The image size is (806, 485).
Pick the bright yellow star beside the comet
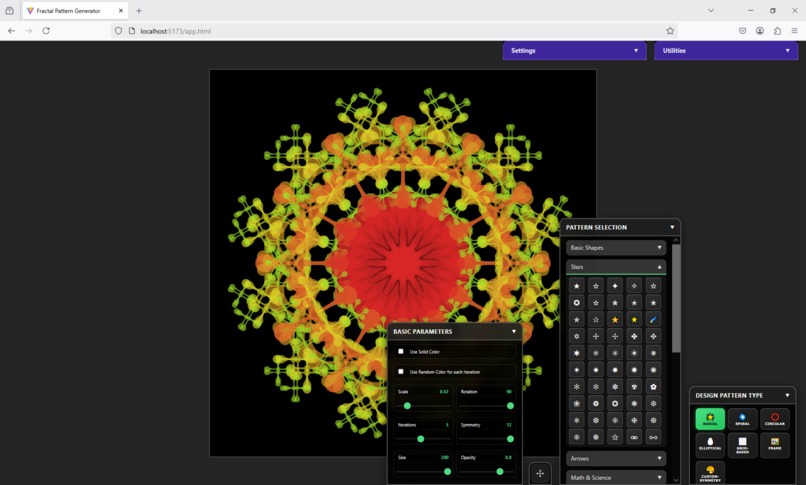click(634, 320)
